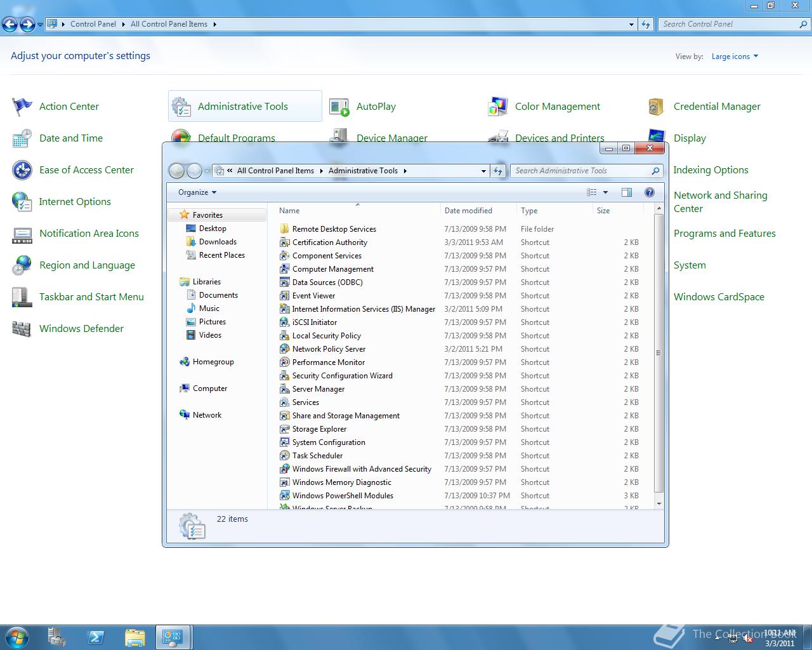Open the Network and Sharing Center link
812x650 pixels.
pos(720,202)
